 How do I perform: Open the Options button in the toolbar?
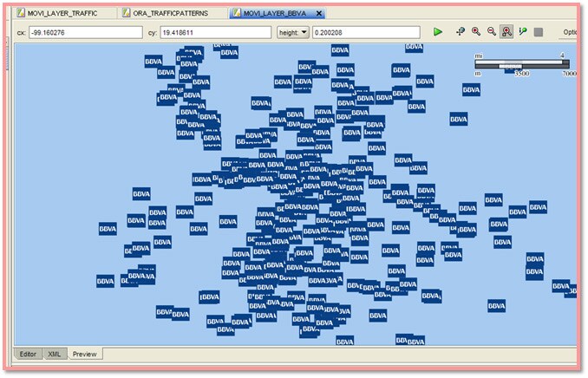570,32
